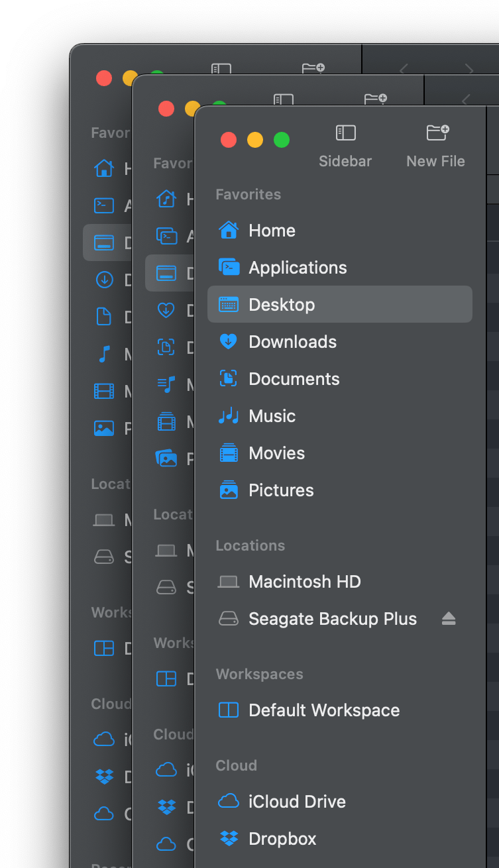The height and width of the screenshot is (868, 499).
Task: Collapse the Workspaces section header
Action: pos(259,674)
